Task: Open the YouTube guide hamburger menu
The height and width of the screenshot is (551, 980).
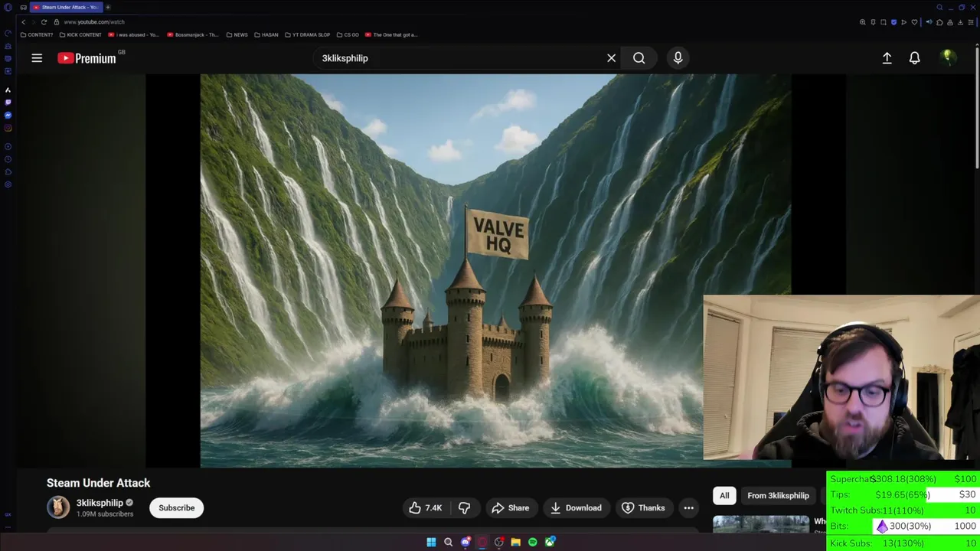Action: pos(37,58)
